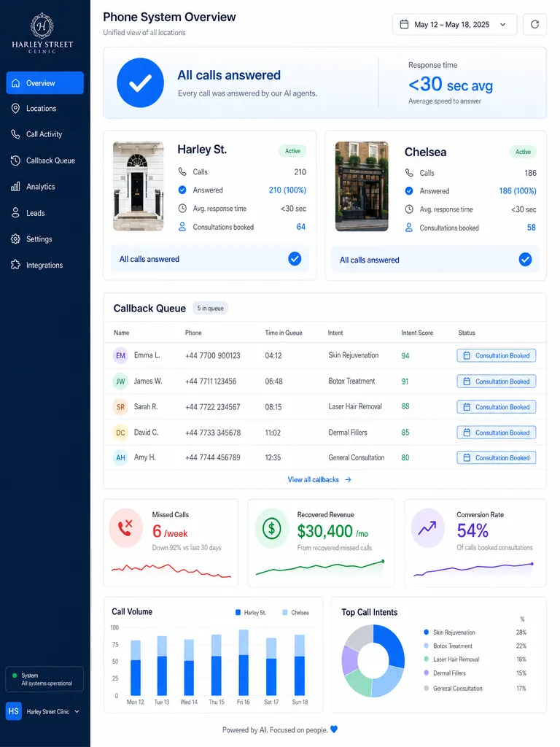Click Chelsea All calls answered checkmark

coord(525,259)
